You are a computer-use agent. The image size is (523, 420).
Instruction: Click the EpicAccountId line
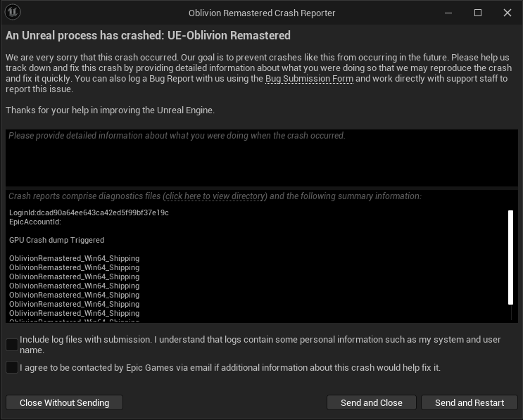click(x=35, y=222)
